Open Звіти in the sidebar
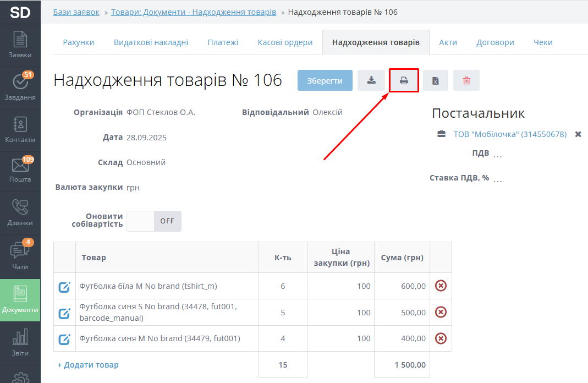The height and width of the screenshot is (383, 588). click(20, 343)
